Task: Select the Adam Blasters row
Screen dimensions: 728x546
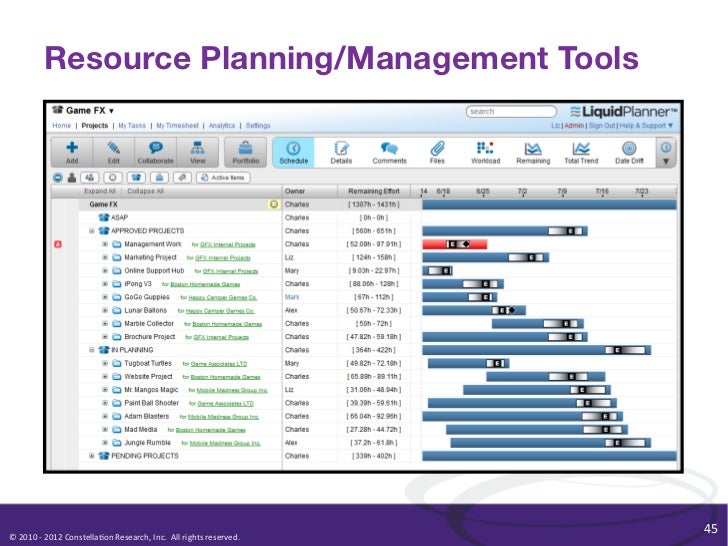Action: click(364, 416)
